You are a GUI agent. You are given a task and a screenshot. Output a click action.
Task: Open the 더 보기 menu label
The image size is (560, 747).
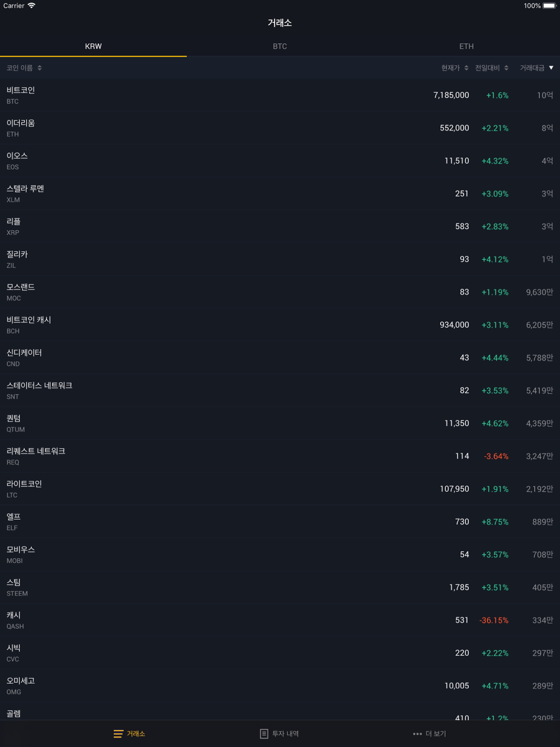point(436,734)
